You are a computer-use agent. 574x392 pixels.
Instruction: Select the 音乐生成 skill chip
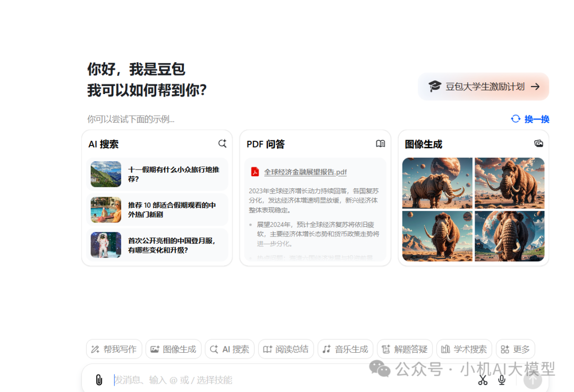[x=345, y=349]
